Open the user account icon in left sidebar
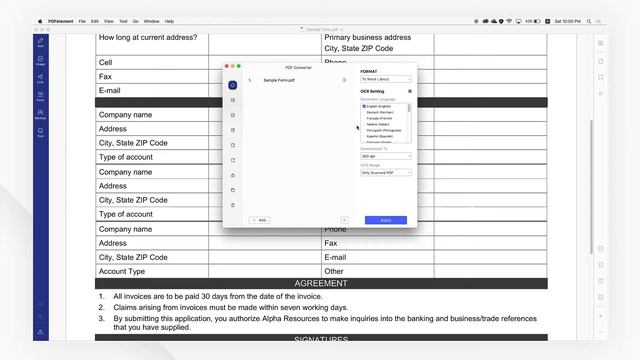 [x=40, y=332]
